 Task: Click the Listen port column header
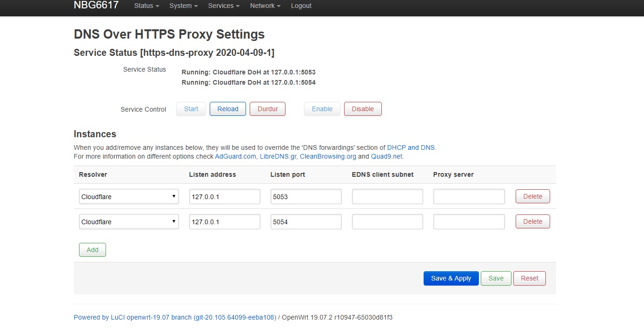click(288, 174)
